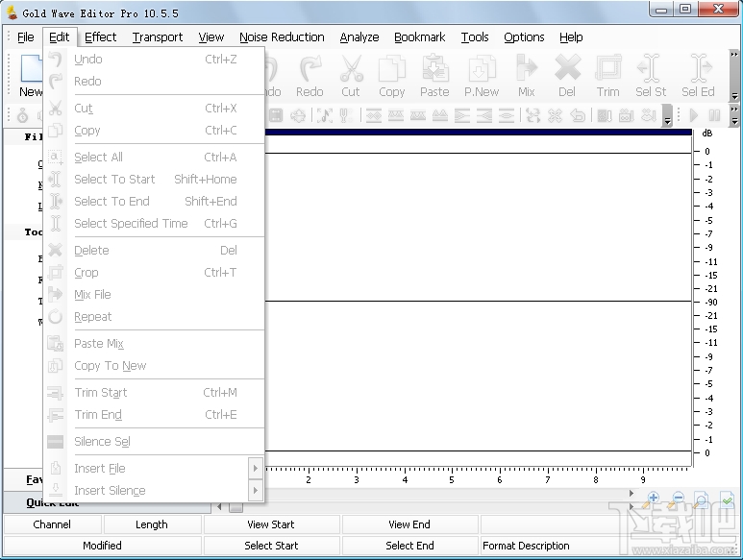
Task: Click horizontal scrollbar right arrow under waveform
Action: coord(632,494)
